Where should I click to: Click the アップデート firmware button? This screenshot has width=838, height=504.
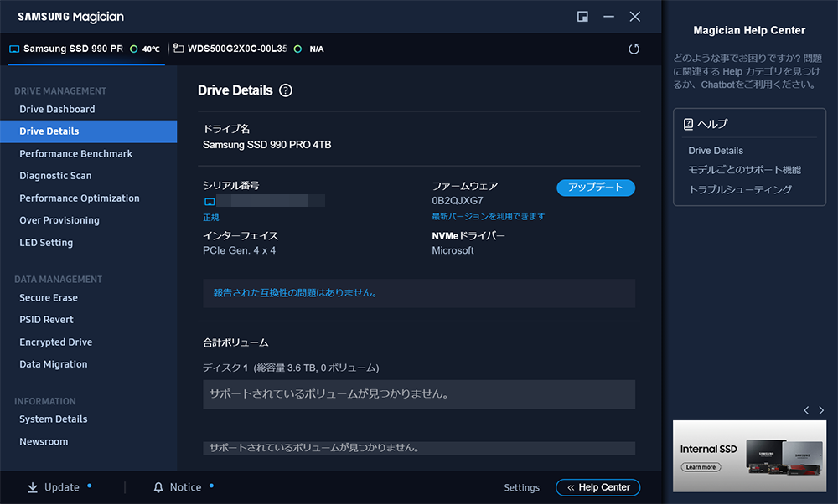(596, 188)
